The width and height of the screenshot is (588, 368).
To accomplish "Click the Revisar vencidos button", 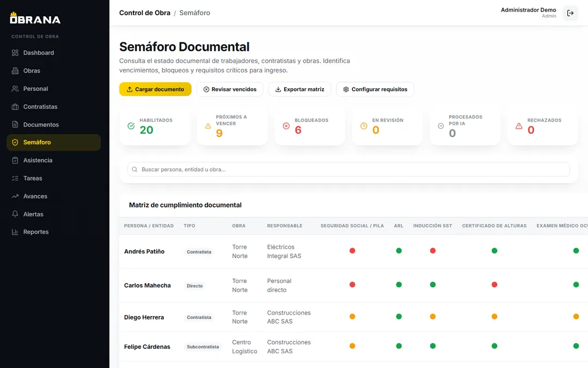I will click(230, 89).
